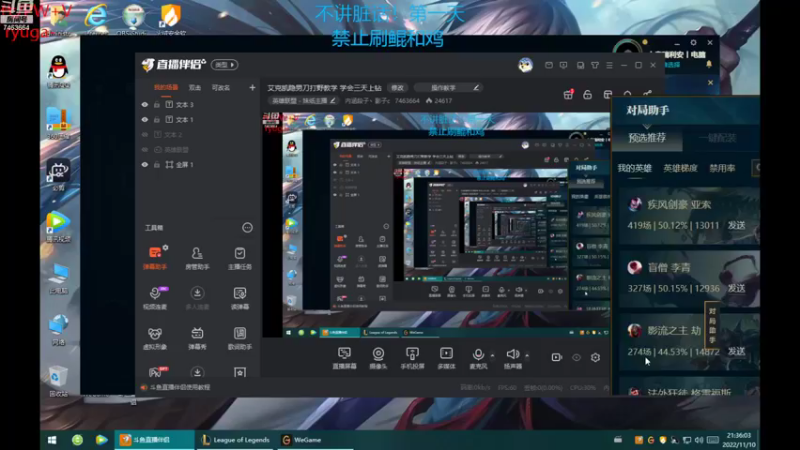This screenshot has width=800, height=450.
Task: Open the 歌词助手 tool
Action: tap(239, 338)
